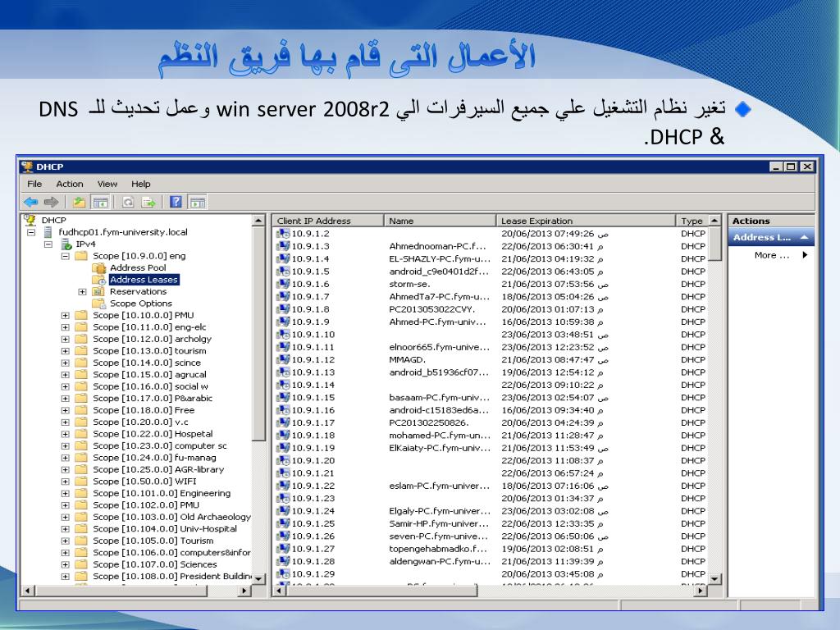The width and height of the screenshot is (840, 630).
Task: Click the Address Pool folder icon
Action: [99, 268]
